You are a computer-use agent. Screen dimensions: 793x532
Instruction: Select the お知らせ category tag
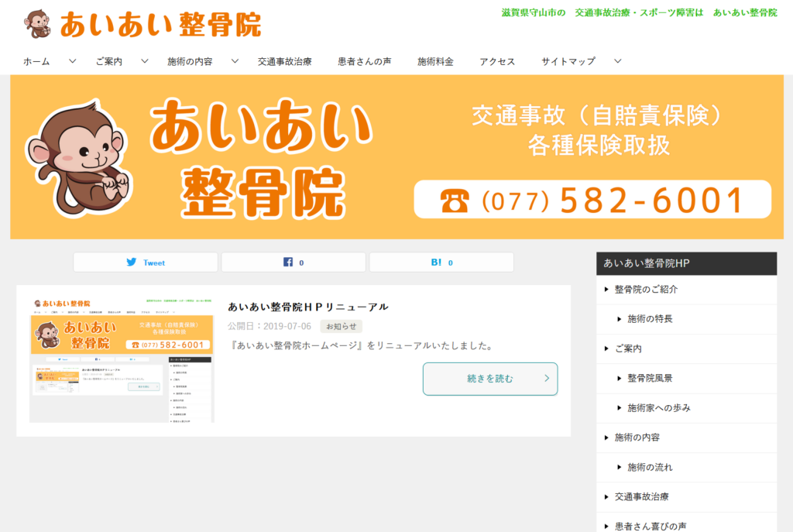pos(339,326)
